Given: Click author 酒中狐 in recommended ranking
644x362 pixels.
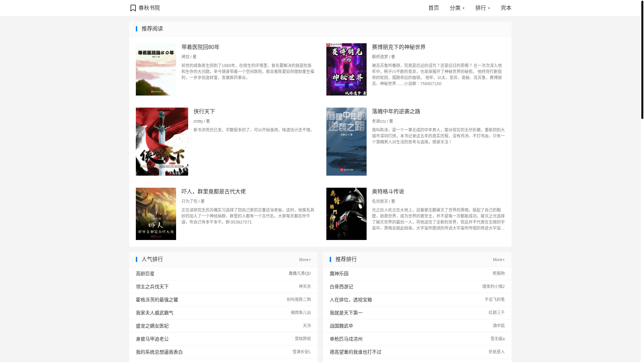Looking at the screenshot, I should (x=499, y=326).
